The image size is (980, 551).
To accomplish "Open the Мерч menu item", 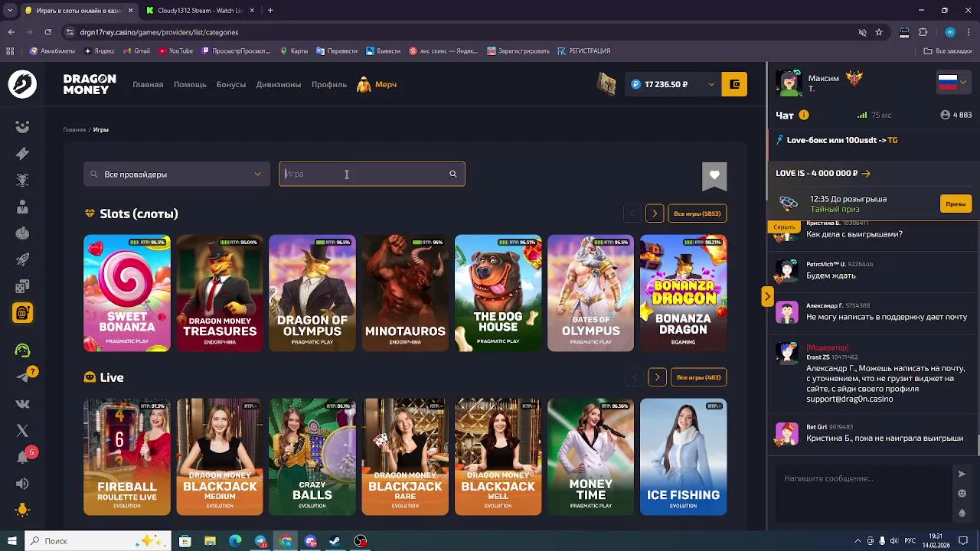I will point(377,84).
